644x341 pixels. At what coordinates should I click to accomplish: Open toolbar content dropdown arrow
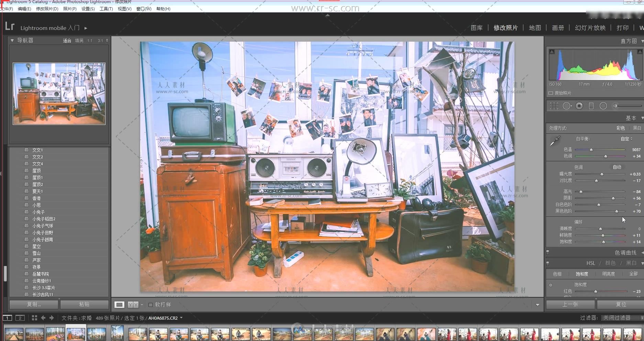(x=537, y=305)
